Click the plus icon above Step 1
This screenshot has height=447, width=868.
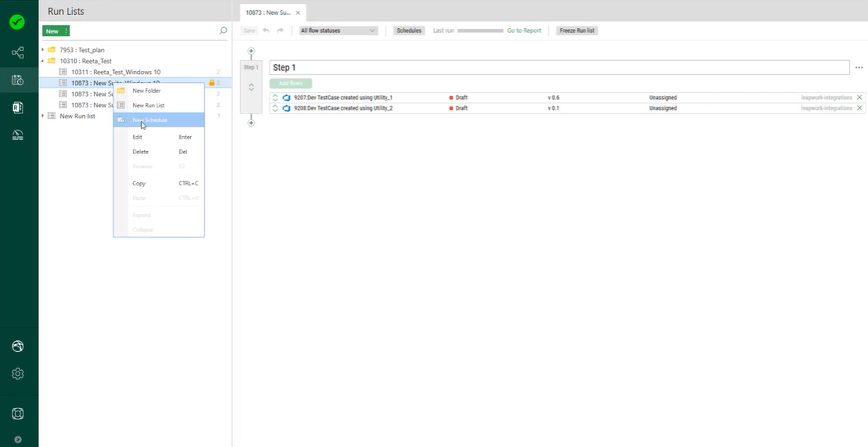[251, 51]
